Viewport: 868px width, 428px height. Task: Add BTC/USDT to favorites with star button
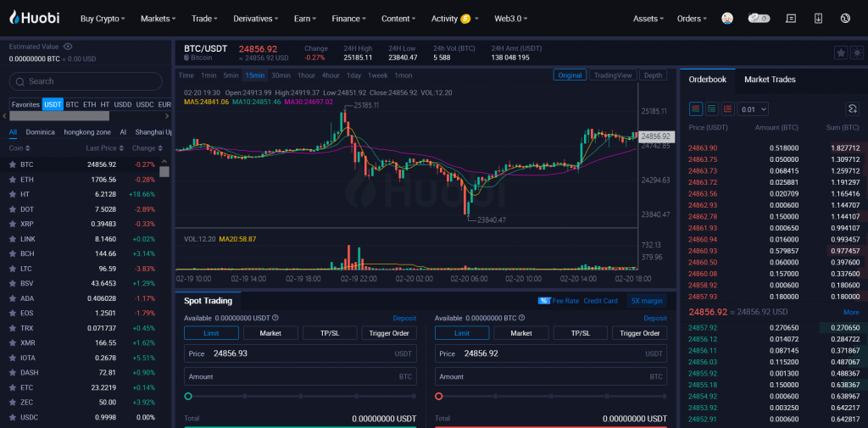[841, 53]
